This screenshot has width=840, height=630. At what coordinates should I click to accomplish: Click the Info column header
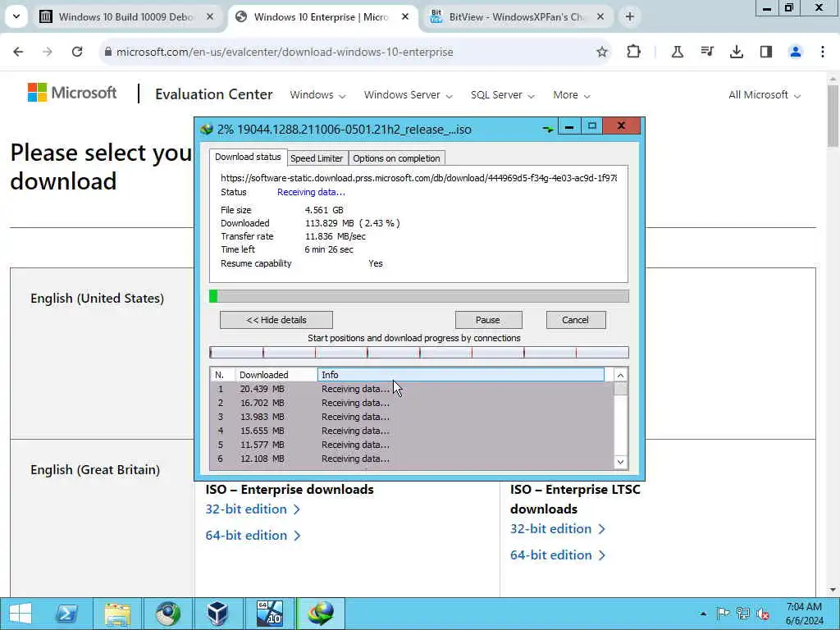[x=461, y=375]
